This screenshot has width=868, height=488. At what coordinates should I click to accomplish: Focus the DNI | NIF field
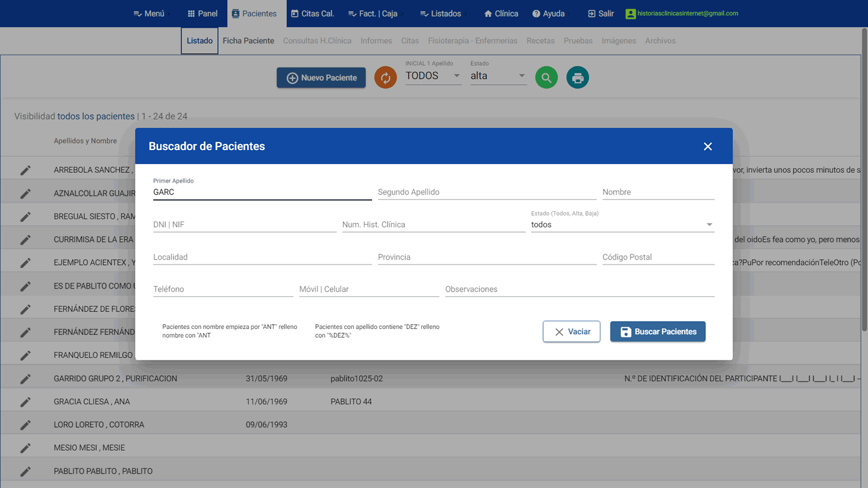click(x=244, y=225)
